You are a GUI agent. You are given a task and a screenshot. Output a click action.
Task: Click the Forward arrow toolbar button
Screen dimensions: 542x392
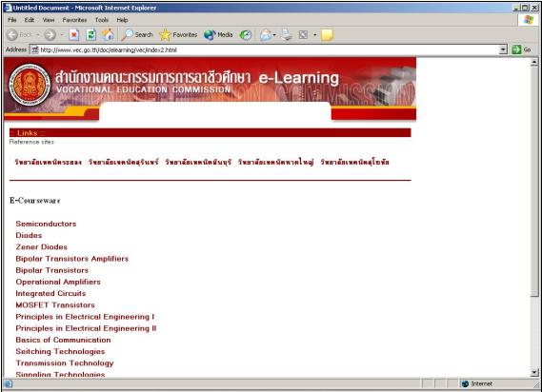(x=50, y=34)
